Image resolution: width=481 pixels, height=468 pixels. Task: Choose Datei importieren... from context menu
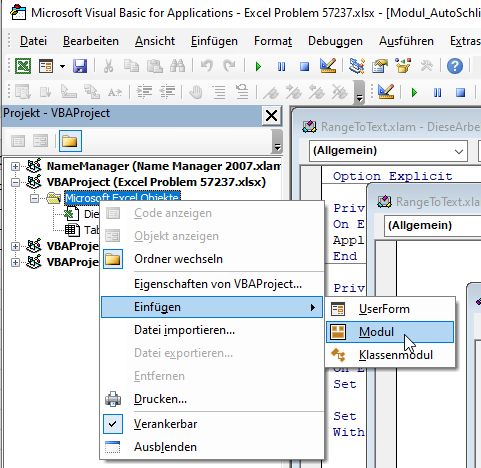pyautogui.click(x=212, y=330)
